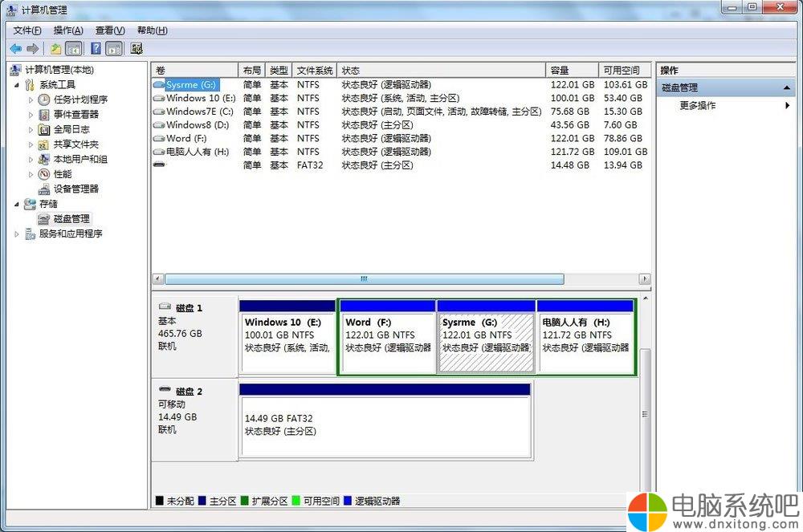Click the disk view settings toolbar icon
Screen dimensions: 803x532
tap(137, 49)
